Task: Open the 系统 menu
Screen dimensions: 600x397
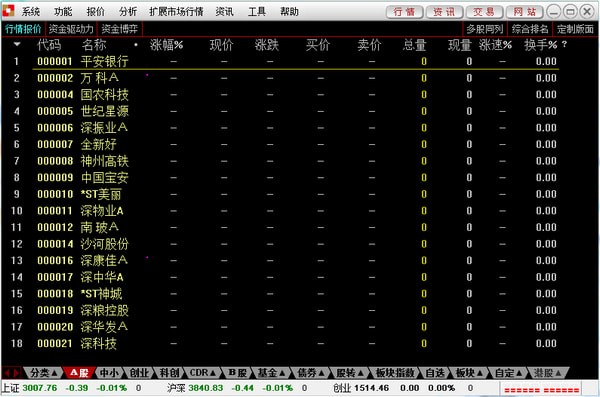Action: (x=31, y=12)
